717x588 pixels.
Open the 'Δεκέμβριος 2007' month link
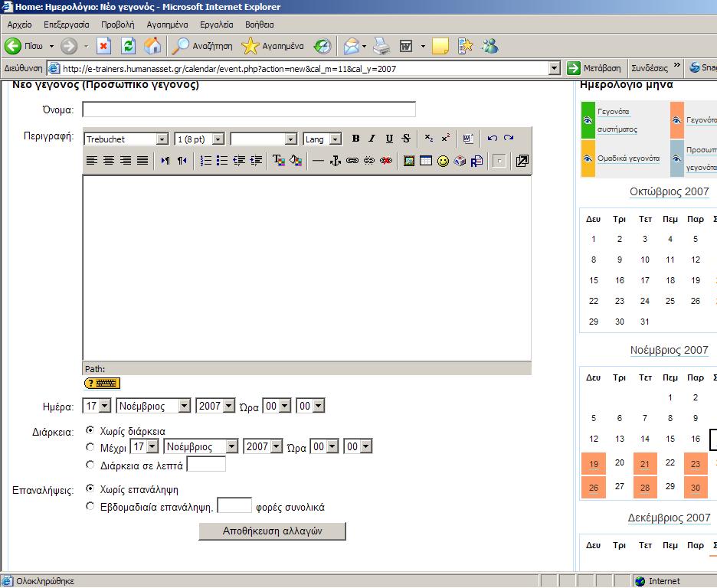(669, 518)
